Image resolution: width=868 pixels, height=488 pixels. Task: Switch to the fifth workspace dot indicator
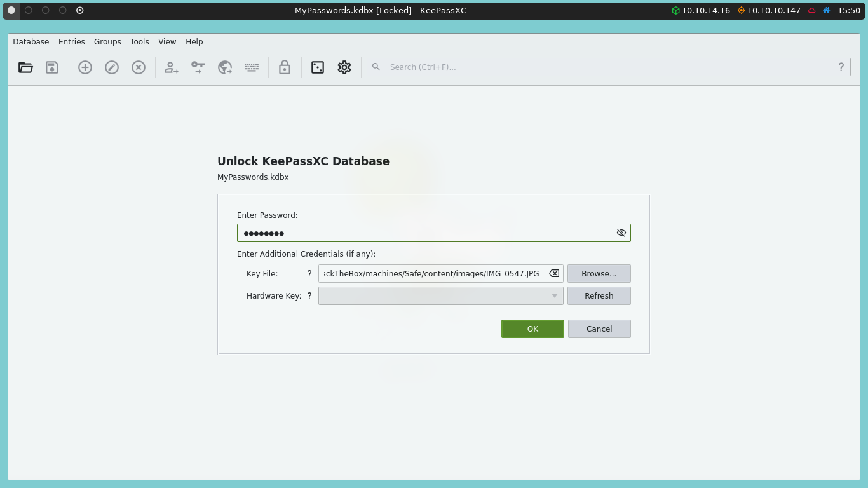point(80,10)
